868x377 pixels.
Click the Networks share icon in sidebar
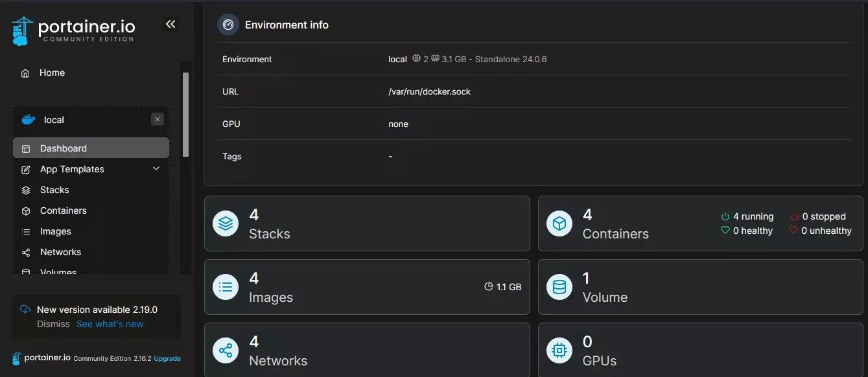click(26, 253)
